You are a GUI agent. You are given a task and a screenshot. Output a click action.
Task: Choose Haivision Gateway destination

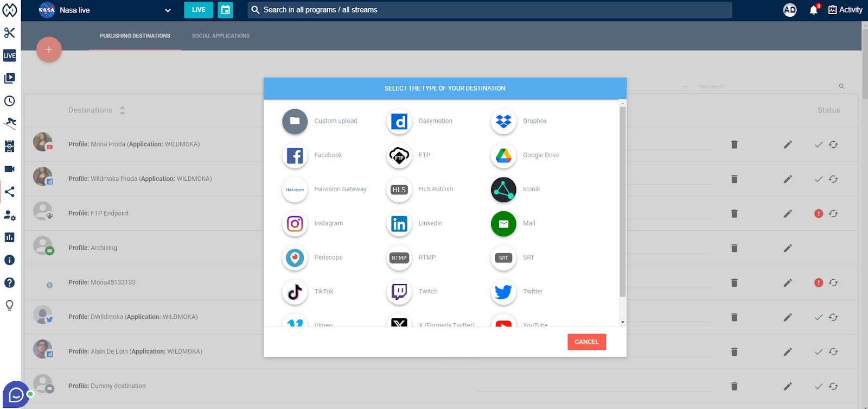point(295,190)
